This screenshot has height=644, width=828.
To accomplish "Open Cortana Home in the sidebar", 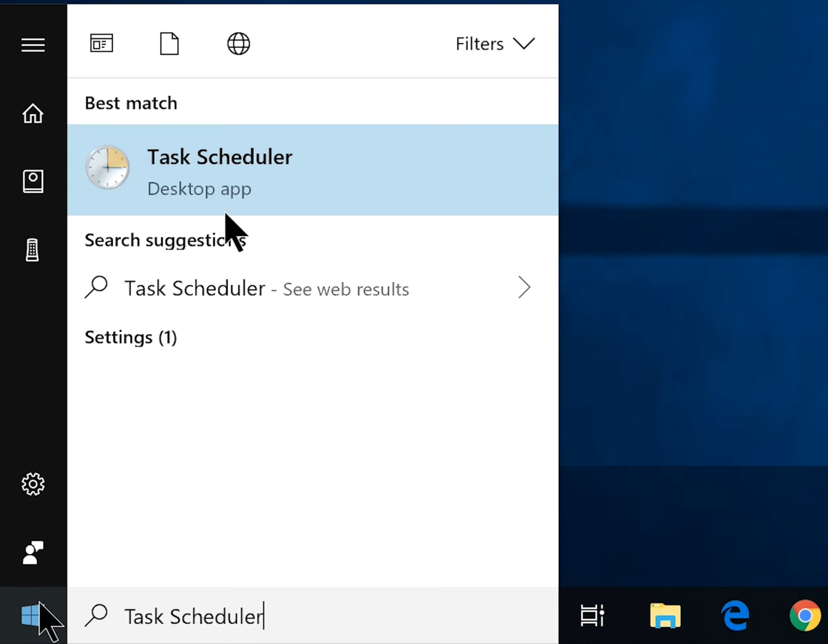I will [33, 113].
